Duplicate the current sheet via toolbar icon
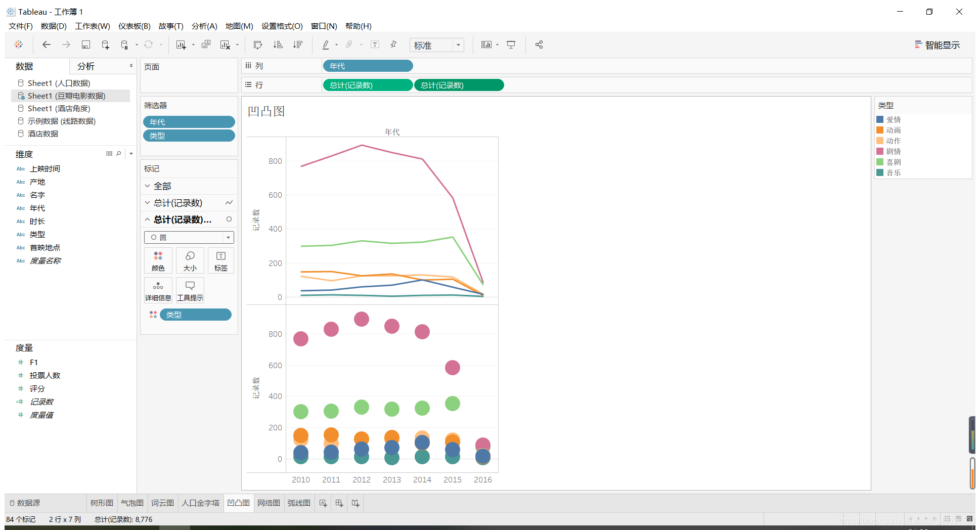Viewport: 980px width, 530px height. coord(206,45)
